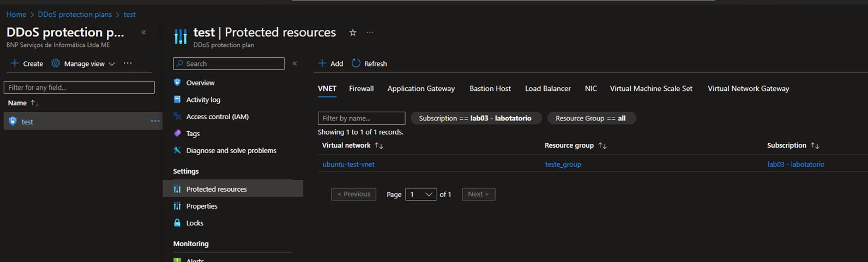Viewport: 868px width, 262px height.
Task: Click the Access control people icon
Action: pyautogui.click(x=177, y=116)
